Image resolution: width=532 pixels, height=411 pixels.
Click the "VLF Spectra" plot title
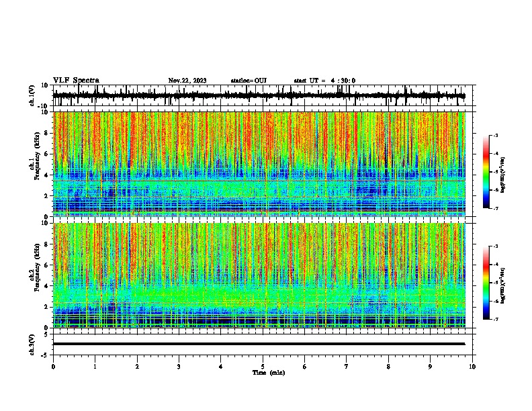pos(76,81)
